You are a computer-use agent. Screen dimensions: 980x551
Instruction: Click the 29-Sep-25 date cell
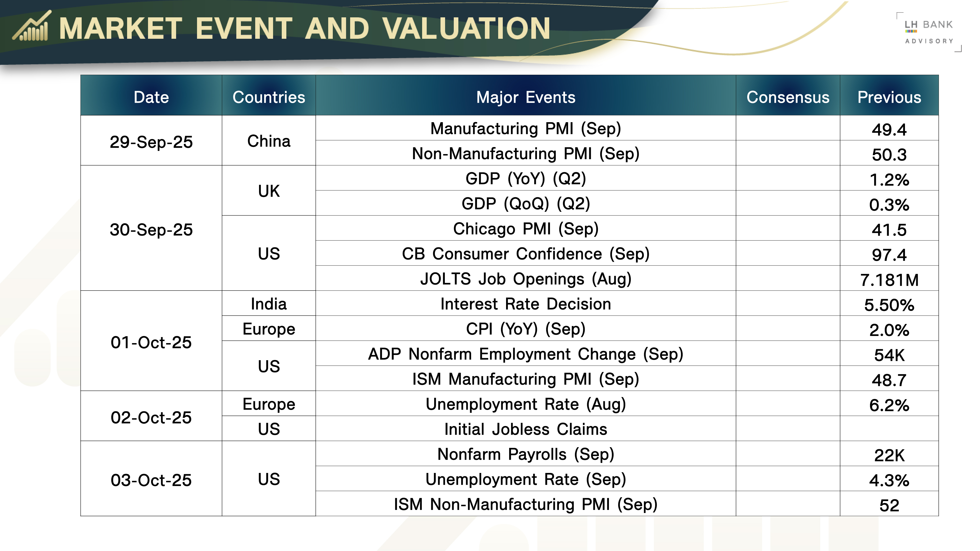point(151,142)
